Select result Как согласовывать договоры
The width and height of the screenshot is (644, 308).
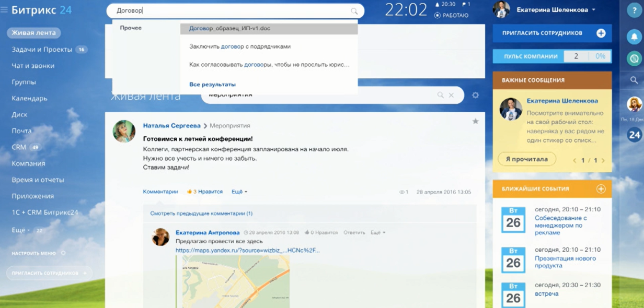point(269,65)
